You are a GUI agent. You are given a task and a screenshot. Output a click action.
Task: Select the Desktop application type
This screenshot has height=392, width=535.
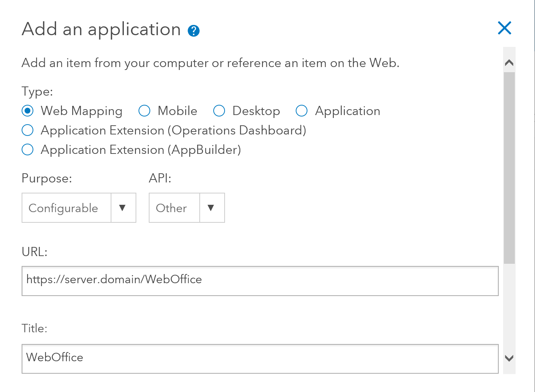click(x=219, y=111)
